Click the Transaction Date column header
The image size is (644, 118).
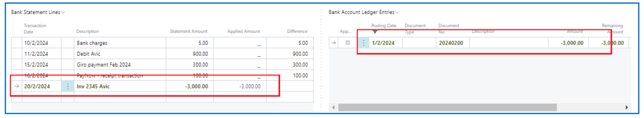pyautogui.click(x=35, y=28)
